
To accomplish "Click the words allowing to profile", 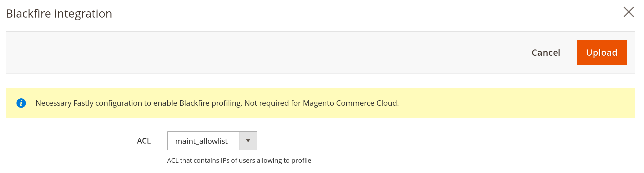I will click(x=284, y=161).
